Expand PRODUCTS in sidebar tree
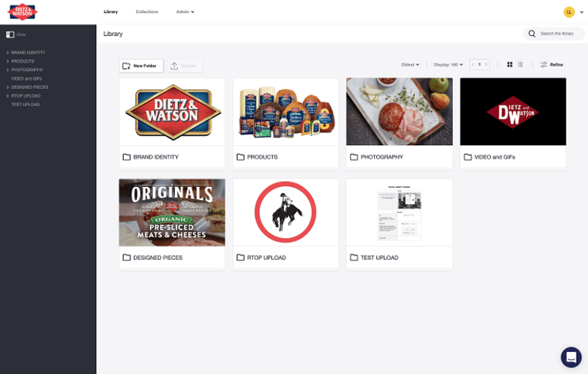This screenshot has width=588, height=374. point(8,61)
